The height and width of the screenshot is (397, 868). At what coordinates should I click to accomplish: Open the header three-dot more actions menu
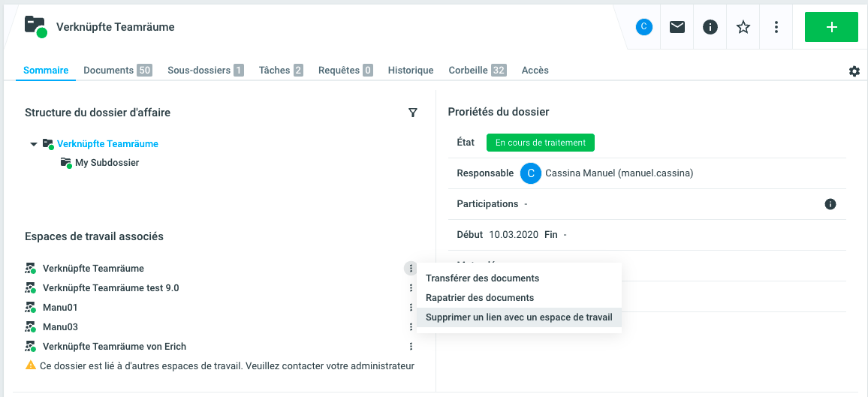click(776, 27)
